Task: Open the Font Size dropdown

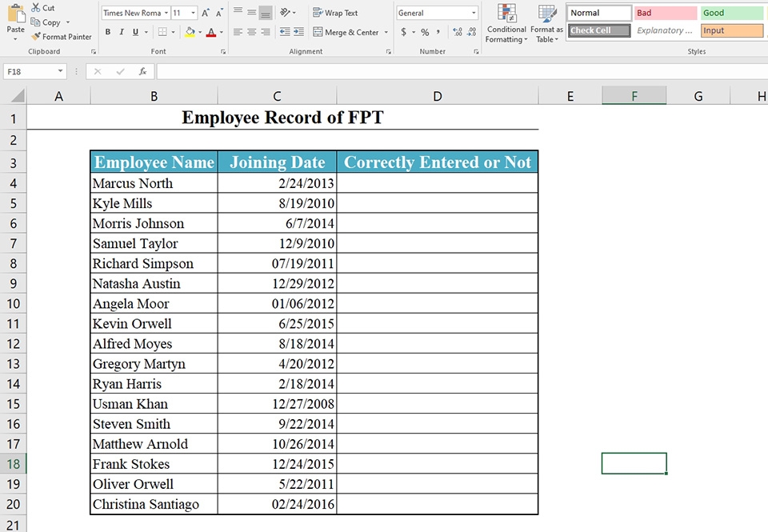Action: click(184, 13)
